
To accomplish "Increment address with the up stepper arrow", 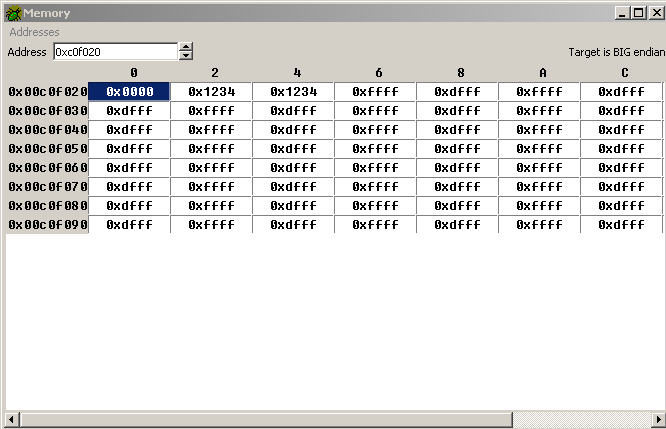I will (186, 47).
